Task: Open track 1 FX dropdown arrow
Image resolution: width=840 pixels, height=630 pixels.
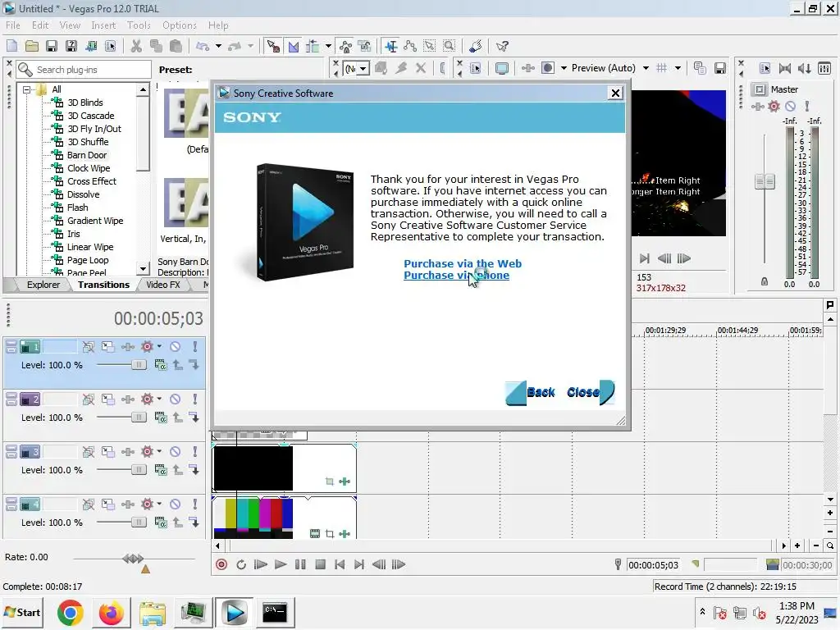Action: click(159, 347)
